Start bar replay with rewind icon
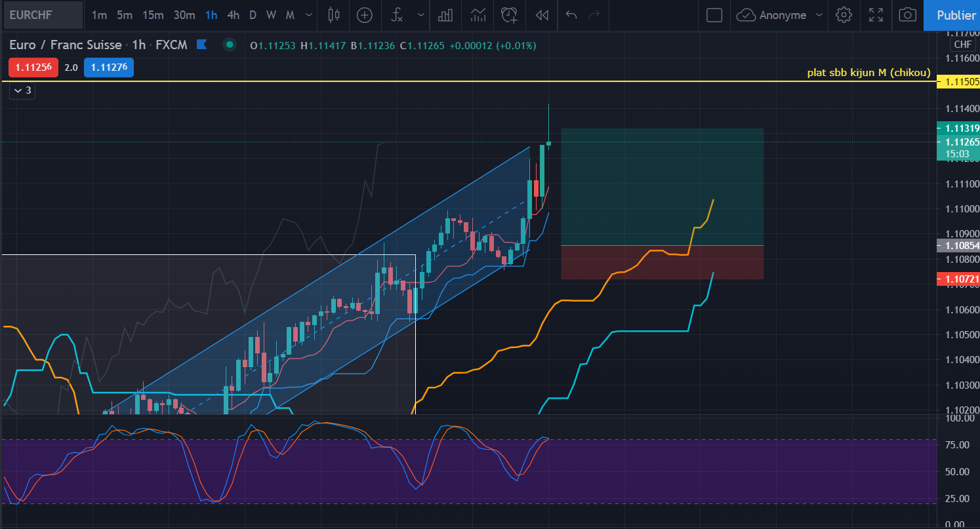The width and height of the screenshot is (980, 529). point(541,15)
